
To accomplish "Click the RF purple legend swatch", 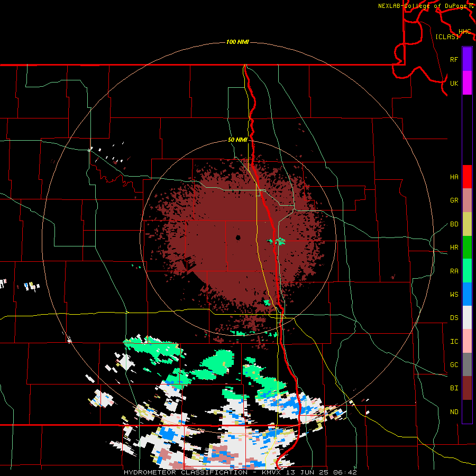I will [x=467, y=59].
